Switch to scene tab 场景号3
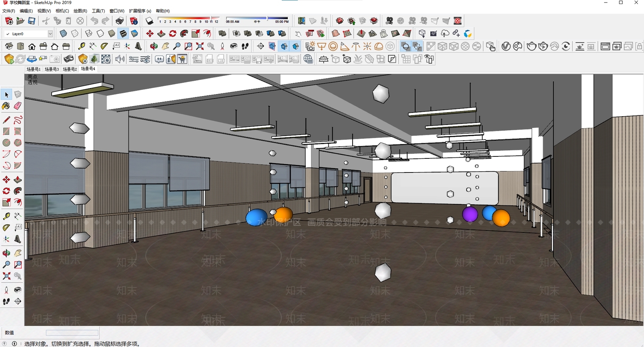 coord(52,69)
